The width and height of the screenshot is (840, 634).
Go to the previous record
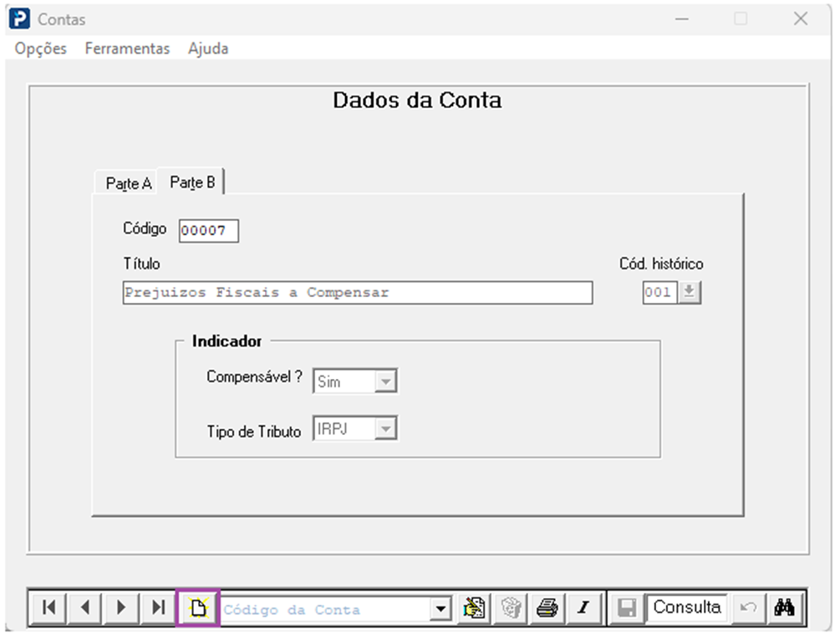[x=84, y=608]
